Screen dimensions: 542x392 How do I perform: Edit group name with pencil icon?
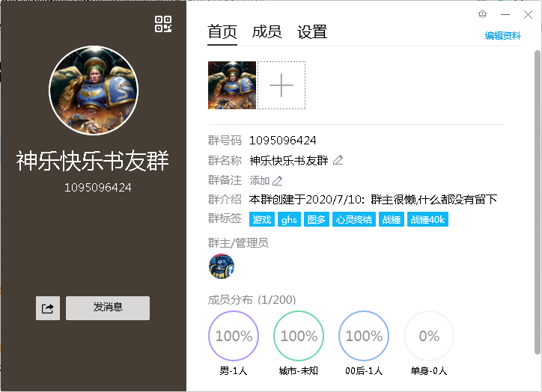[338, 160]
